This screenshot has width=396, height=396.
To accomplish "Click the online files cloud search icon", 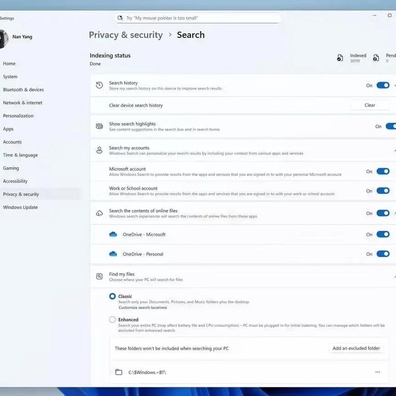I will pos(99,213).
